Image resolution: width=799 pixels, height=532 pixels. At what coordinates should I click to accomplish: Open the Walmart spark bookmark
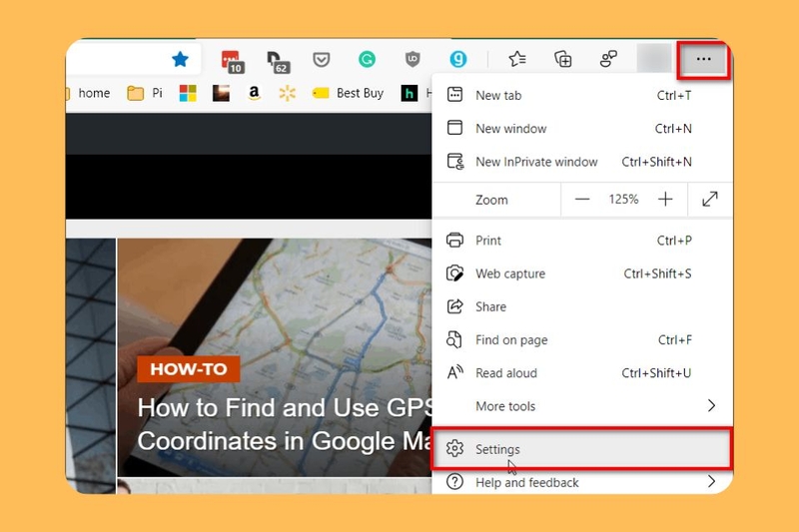coord(287,93)
